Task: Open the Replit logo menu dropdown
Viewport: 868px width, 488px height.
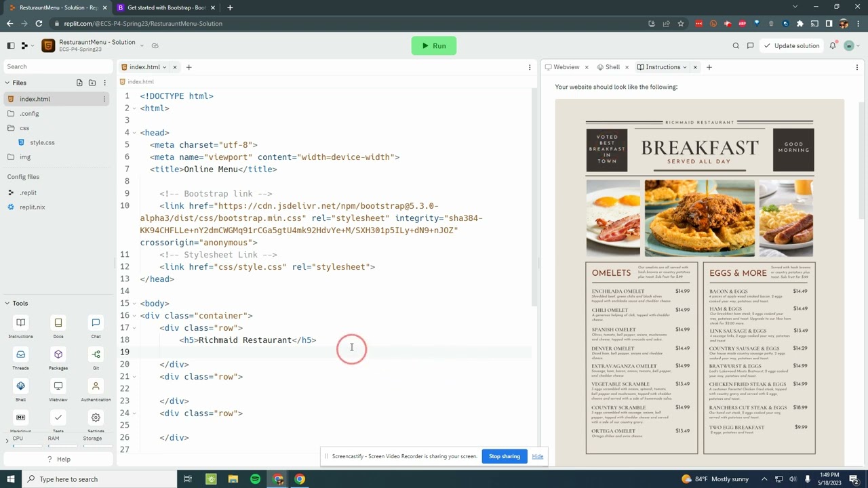Action: [x=26, y=46]
